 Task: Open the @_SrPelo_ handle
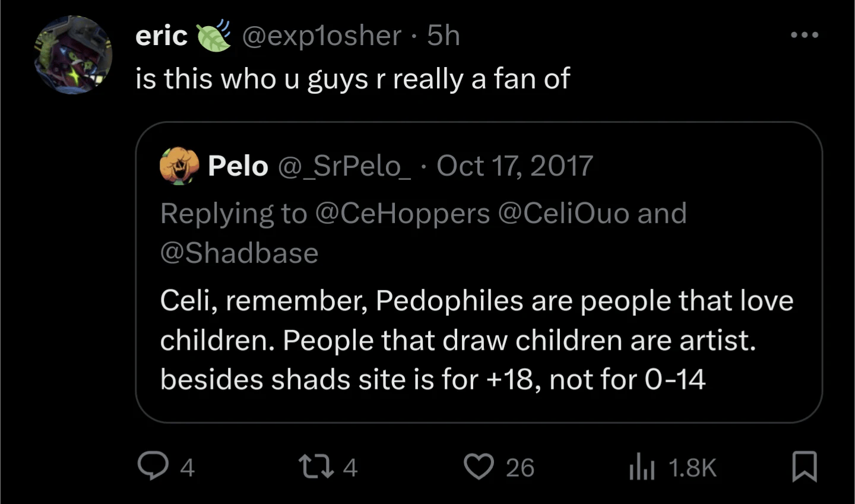pyautogui.click(x=344, y=166)
